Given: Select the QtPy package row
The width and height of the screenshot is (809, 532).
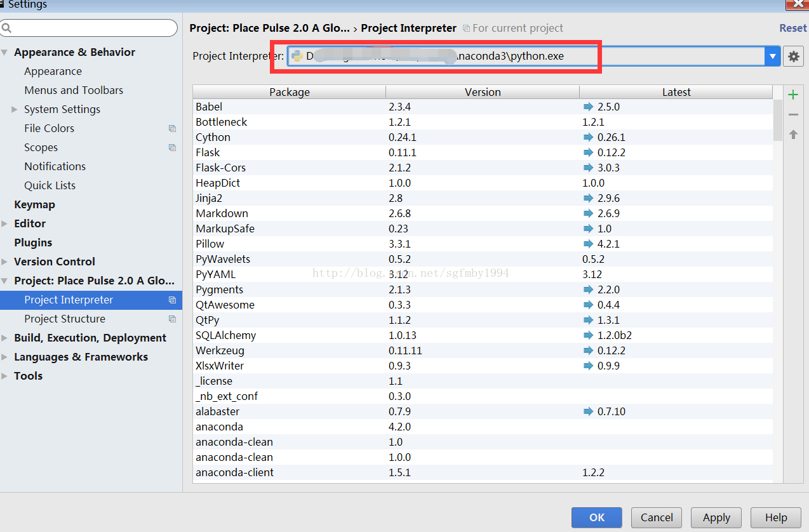Looking at the screenshot, I should point(483,320).
